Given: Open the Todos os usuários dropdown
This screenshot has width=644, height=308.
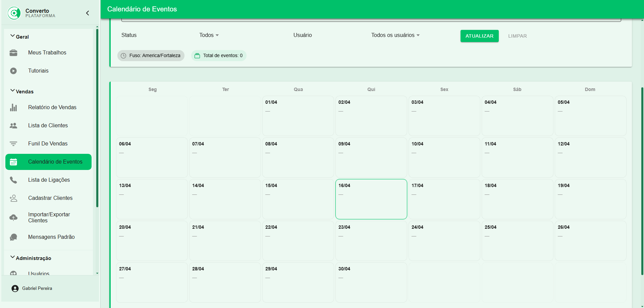Looking at the screenshot, I should (395, 35).
